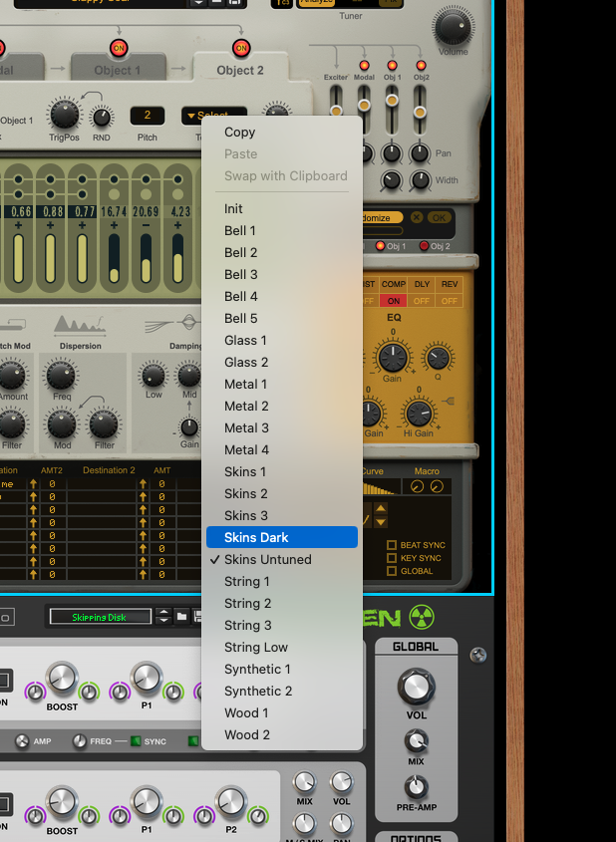Screen dimensions: 616x842
Task: Click the PRE-AMP knob
Action: click(x=416, y=786)
